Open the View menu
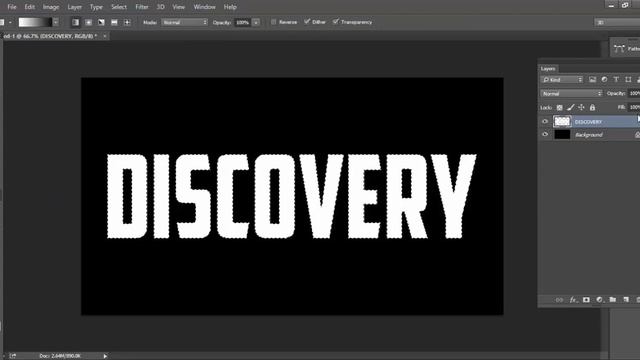The image size is (640, 360). [x=178, y=7]
